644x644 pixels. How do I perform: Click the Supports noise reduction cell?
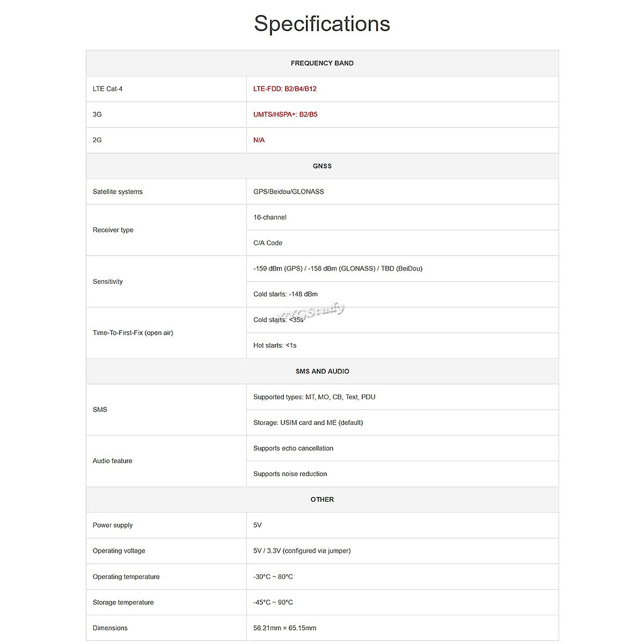coord(290,474)
